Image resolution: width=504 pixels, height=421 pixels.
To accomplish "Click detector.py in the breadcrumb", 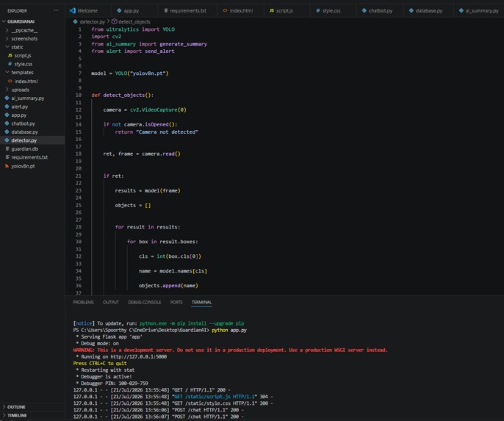I will [x=93, y=22].
